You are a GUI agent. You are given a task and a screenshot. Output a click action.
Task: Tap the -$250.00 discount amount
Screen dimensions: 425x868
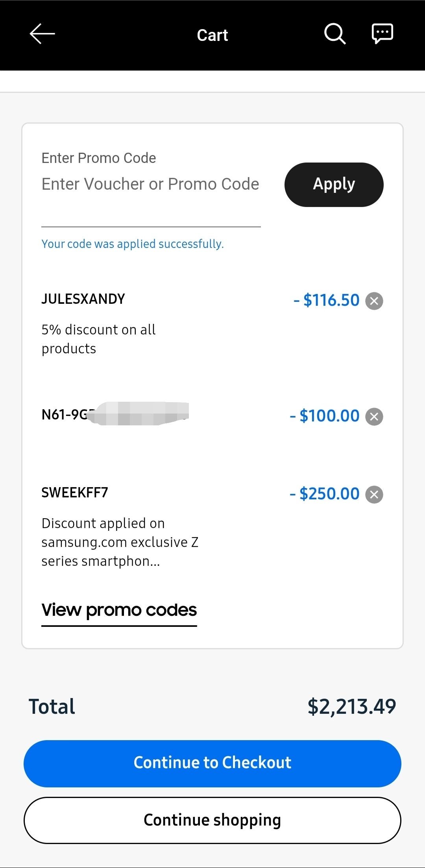325,494
